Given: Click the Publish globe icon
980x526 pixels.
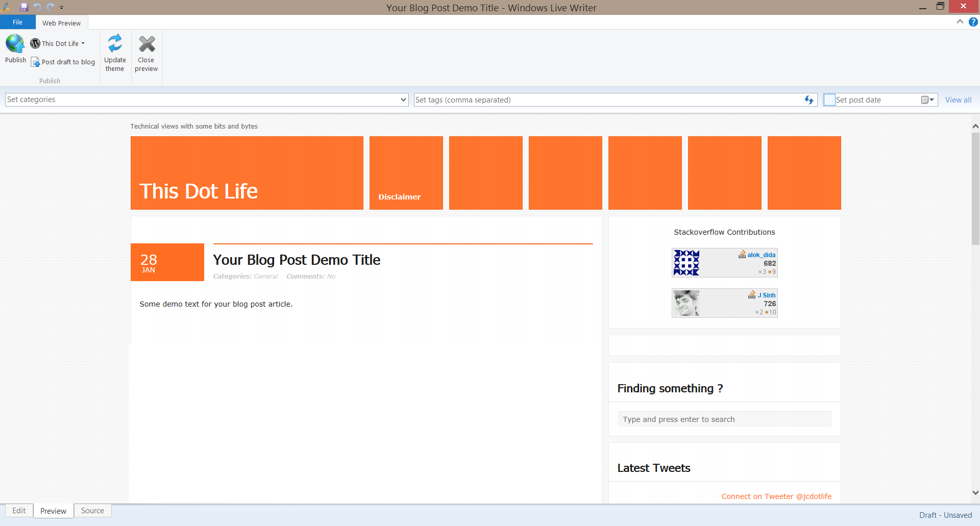Looking at the screenshot, I should (x=15, y=44).
